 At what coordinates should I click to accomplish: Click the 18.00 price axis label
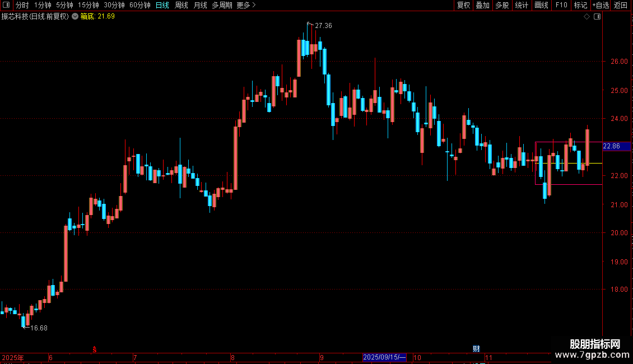coord(619,290)
